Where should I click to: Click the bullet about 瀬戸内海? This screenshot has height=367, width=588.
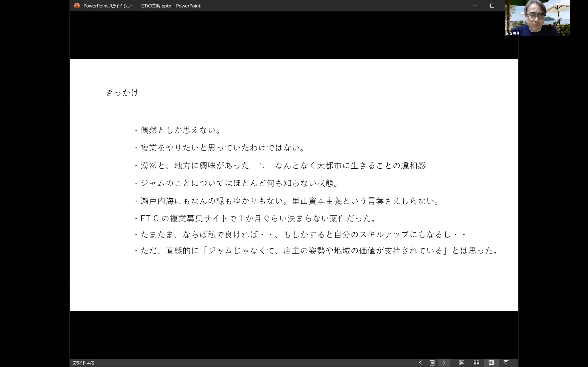tap(287, 201)
